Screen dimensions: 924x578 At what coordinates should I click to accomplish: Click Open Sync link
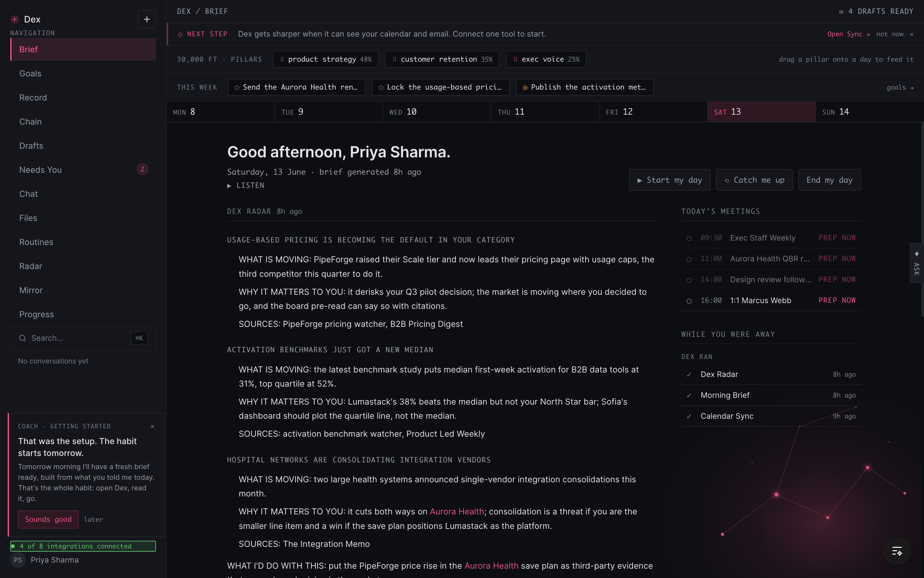(848, 34)
